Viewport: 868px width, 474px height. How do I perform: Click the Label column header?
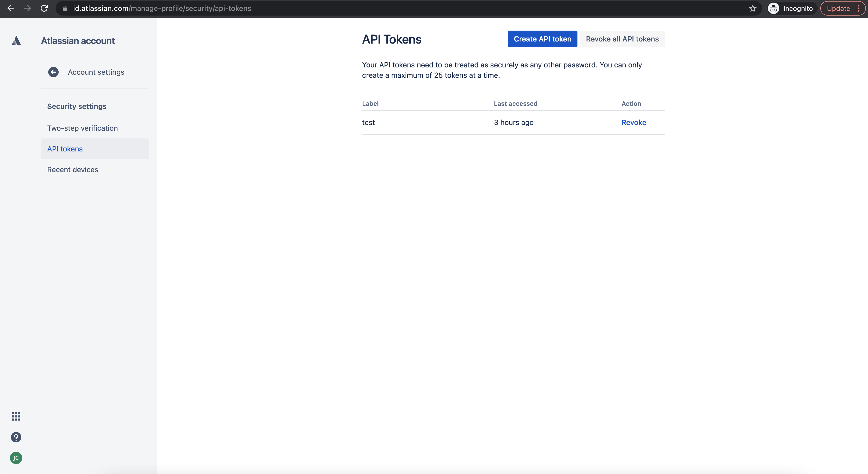pyautogui.click(x=370, y=104)
